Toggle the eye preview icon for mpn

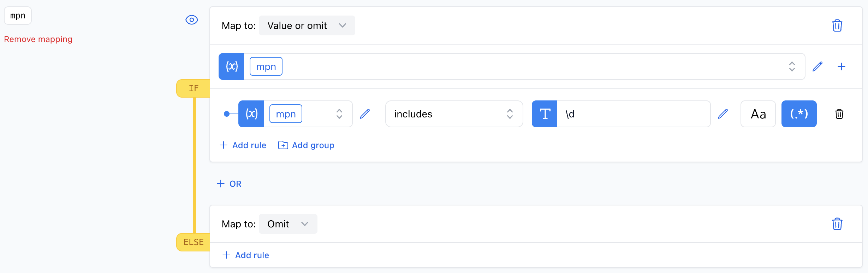click(x=192, y=20)
